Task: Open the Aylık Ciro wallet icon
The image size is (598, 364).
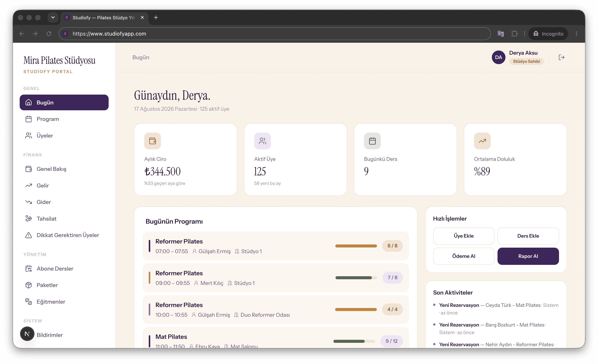Action: tap(152, 141)
